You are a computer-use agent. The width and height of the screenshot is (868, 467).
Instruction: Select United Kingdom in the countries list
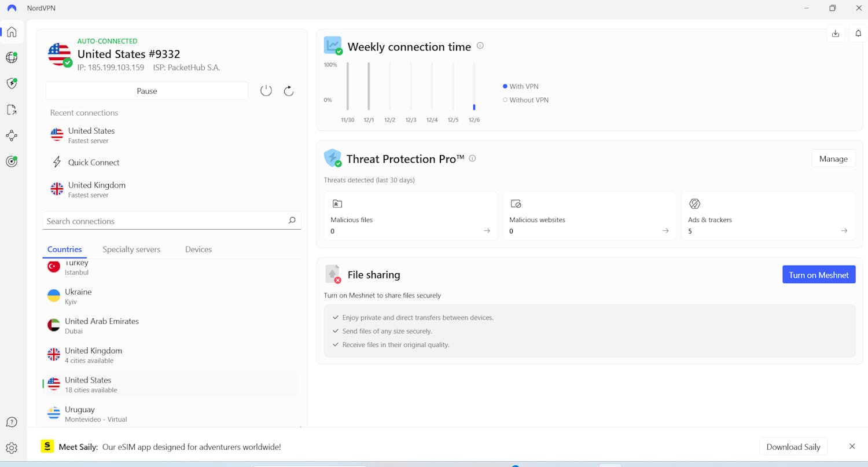pyautogui.click(x=93, y=355)
